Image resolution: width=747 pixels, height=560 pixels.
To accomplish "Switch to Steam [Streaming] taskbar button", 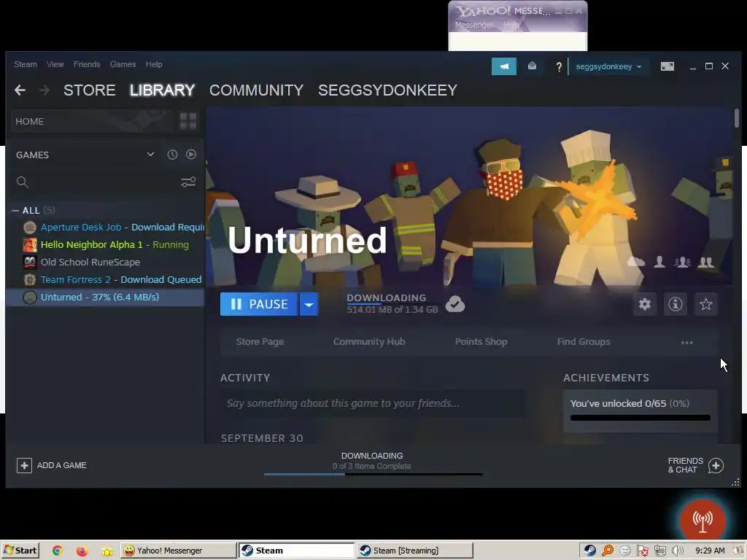I will 414,551.
